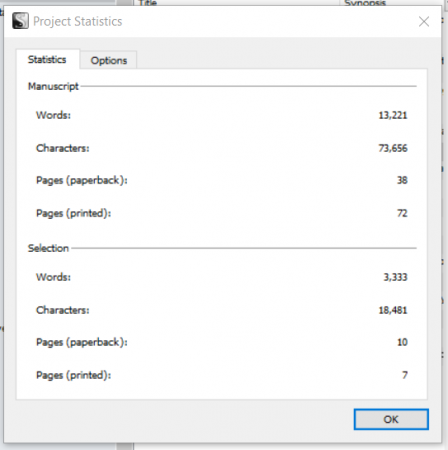Click the selection word count 3,333
Viewport: 448px width, 450px height.
click(x=395, y=277)
